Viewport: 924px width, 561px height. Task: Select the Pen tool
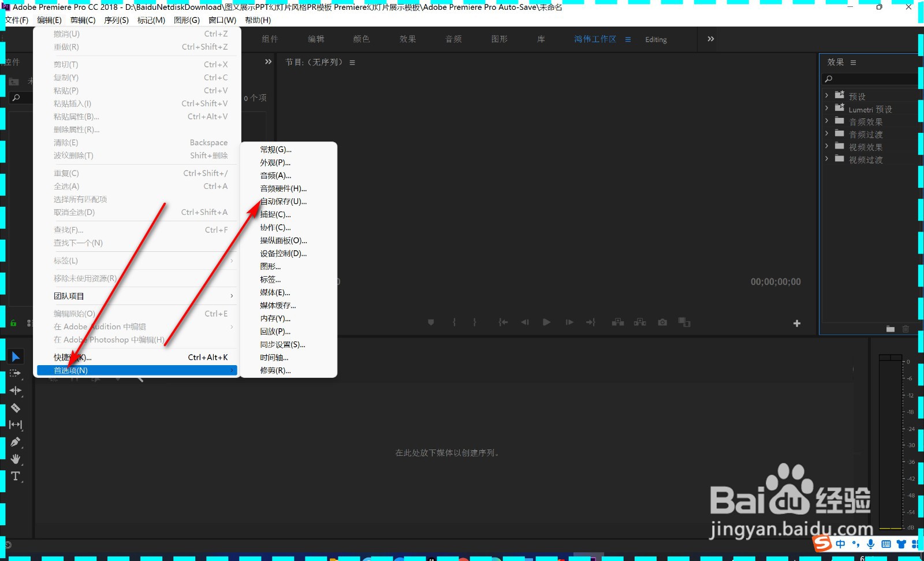(x=16, y=442)
